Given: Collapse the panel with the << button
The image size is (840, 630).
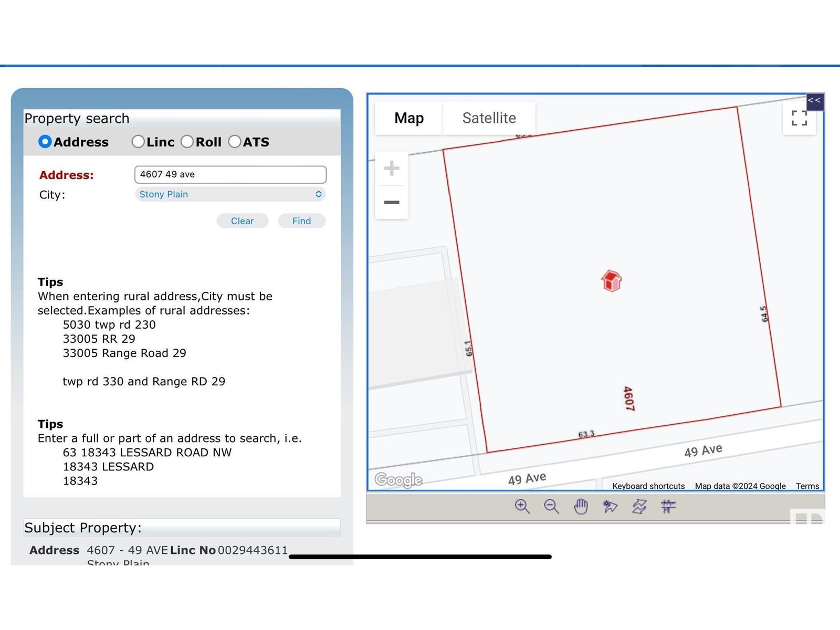Looking at the screenshot, I should (814, 101).
